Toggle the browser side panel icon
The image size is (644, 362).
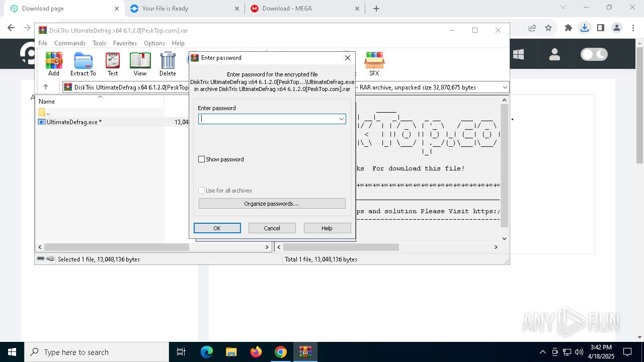point(601,28)
